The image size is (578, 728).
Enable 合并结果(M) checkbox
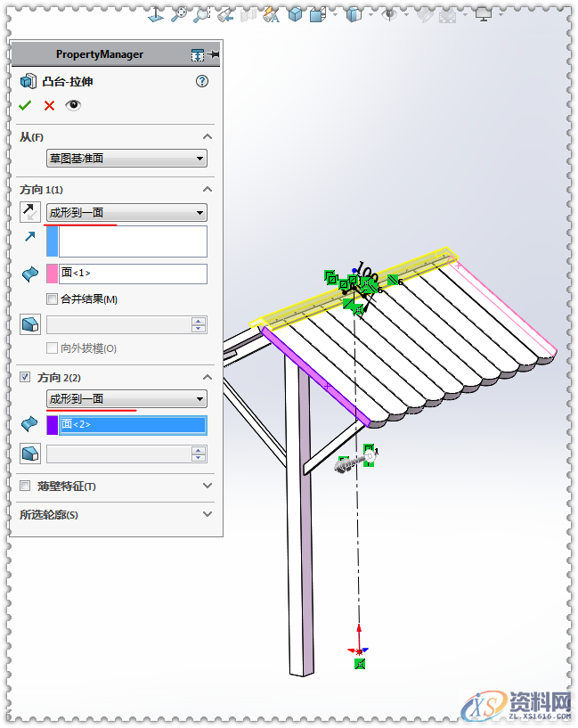tap(52, 299)
